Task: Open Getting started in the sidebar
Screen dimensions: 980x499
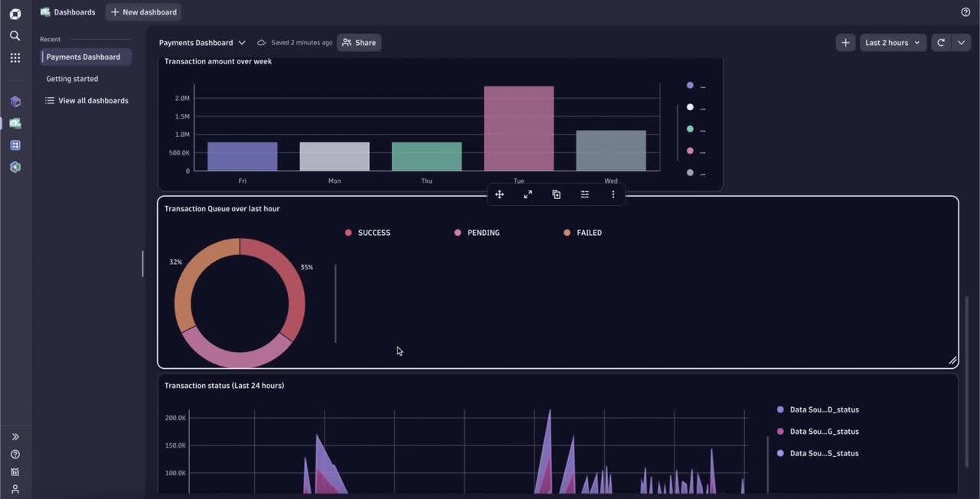Action: tap(72, 79)
